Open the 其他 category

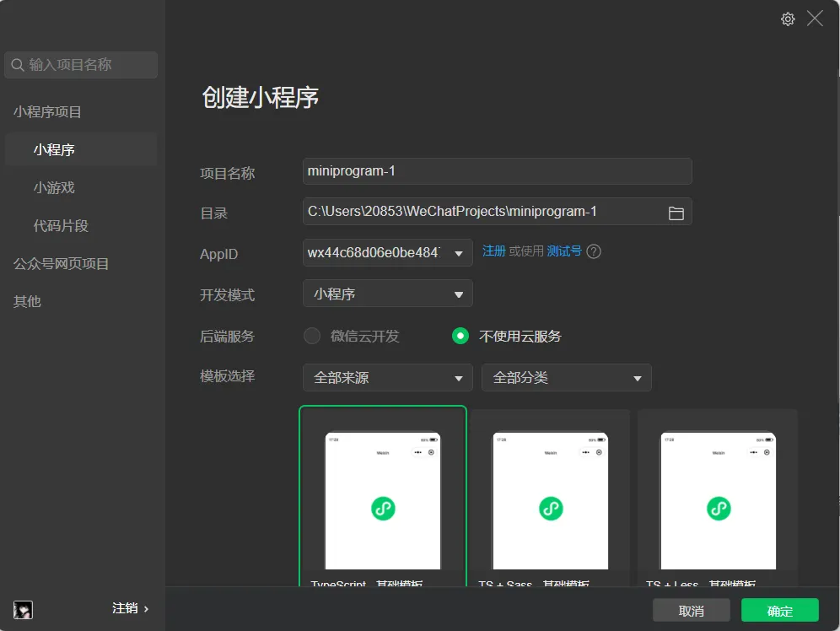(x=27, y=301)
